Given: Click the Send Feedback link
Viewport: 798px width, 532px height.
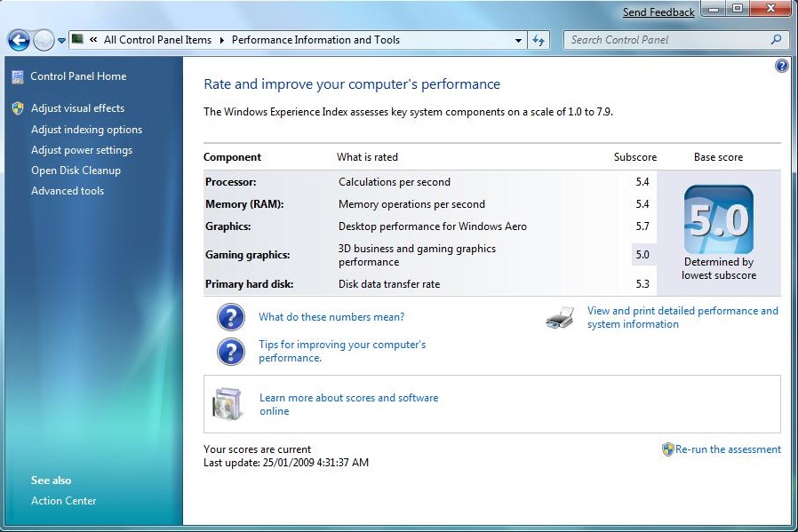Looking at the screenshot, I should click(x=658, y=12).
